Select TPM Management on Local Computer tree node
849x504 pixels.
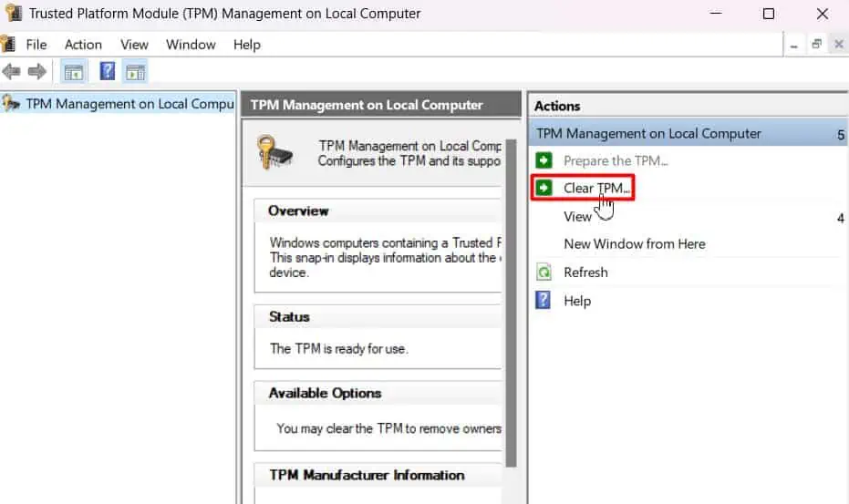pyautogui.click(x=129, y=103)
